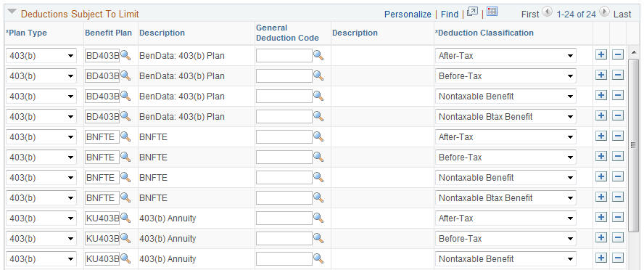Click the Personalize link
The height and width of the screenshot is (270, 644).
click(x=408, y=15)
